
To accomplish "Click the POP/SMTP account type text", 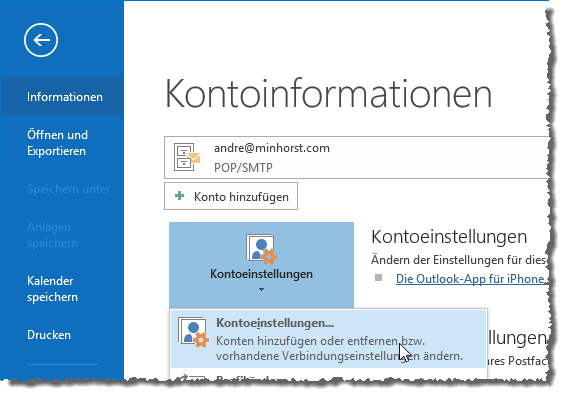I will (243, 167).
